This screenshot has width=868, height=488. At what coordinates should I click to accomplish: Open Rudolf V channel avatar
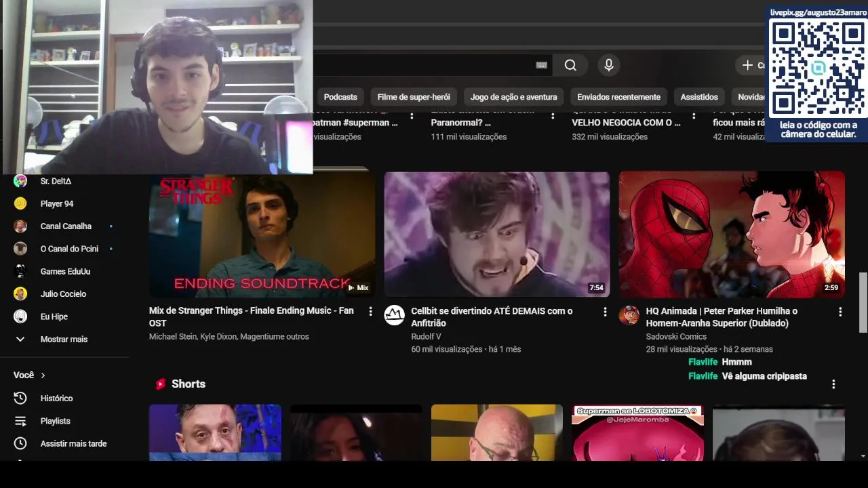coord(394,315)
